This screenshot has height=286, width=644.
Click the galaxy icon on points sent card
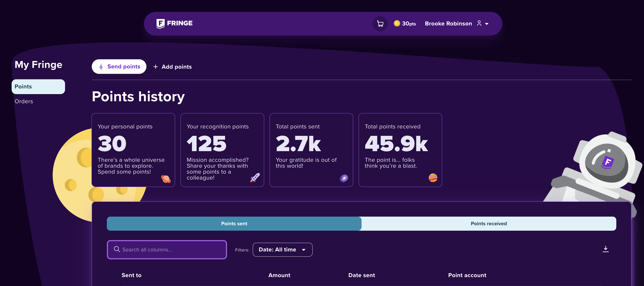point(344,178)
